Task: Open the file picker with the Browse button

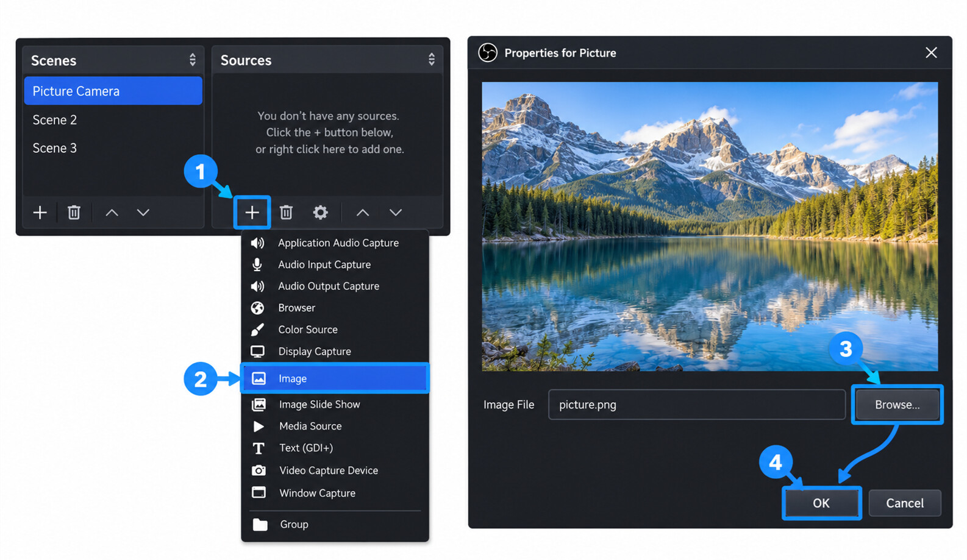Action: (897, 405)
